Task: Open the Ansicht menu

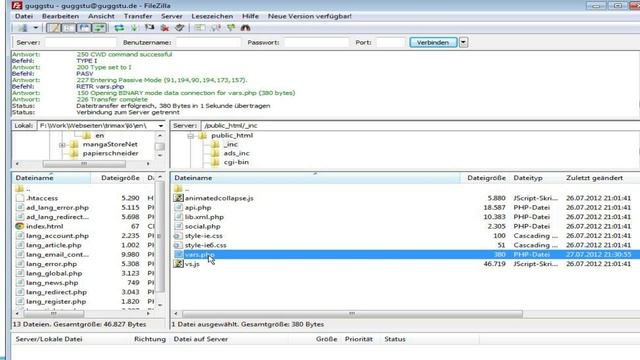Action: tap(101, 16)
